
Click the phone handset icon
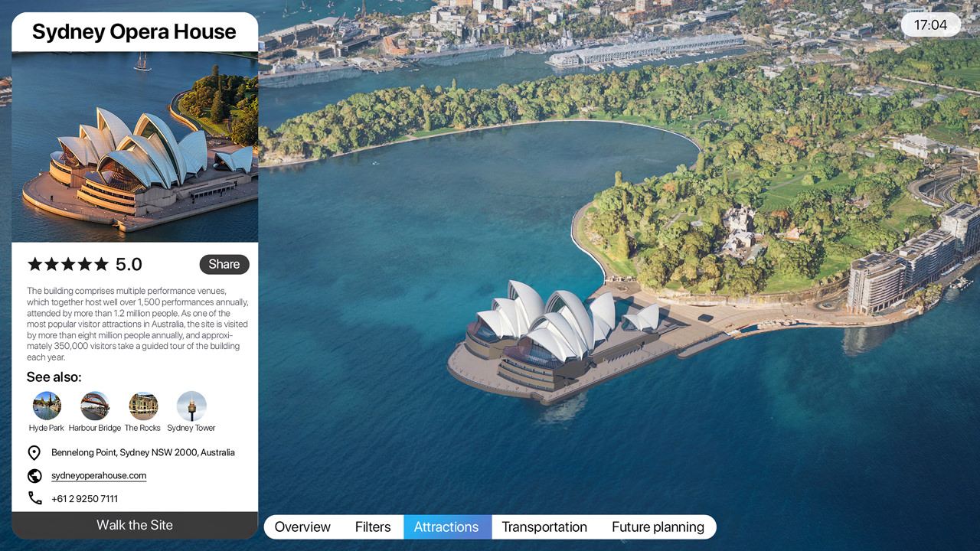click(34, 498)
